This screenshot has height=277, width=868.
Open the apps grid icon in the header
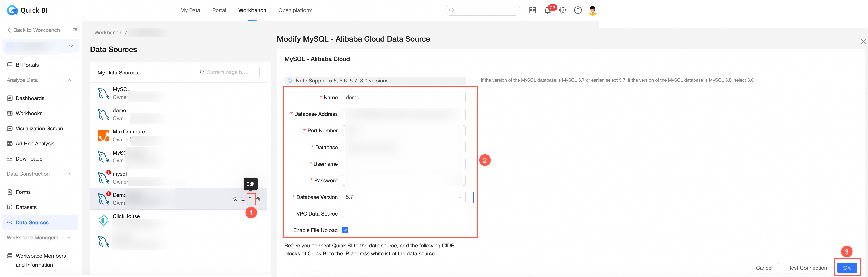532,10
